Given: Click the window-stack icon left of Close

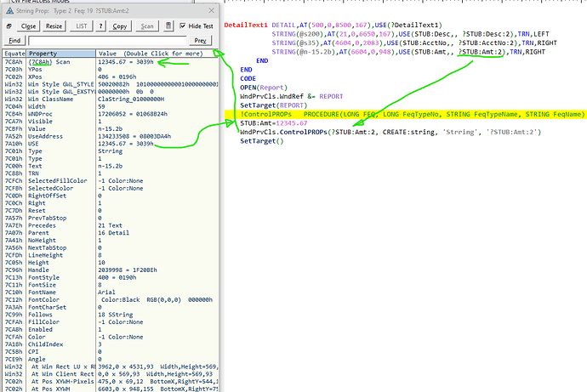Looking at the screenshot, I should pos(10,26).
